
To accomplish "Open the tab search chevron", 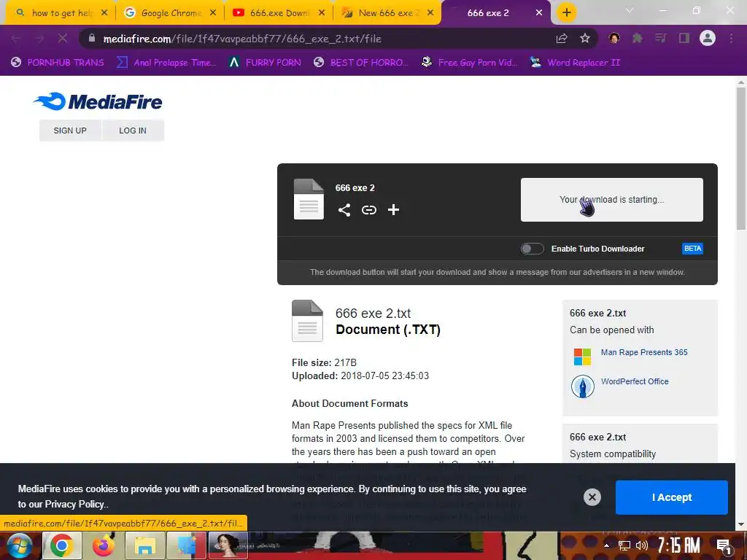I will (x=630, y=10).
